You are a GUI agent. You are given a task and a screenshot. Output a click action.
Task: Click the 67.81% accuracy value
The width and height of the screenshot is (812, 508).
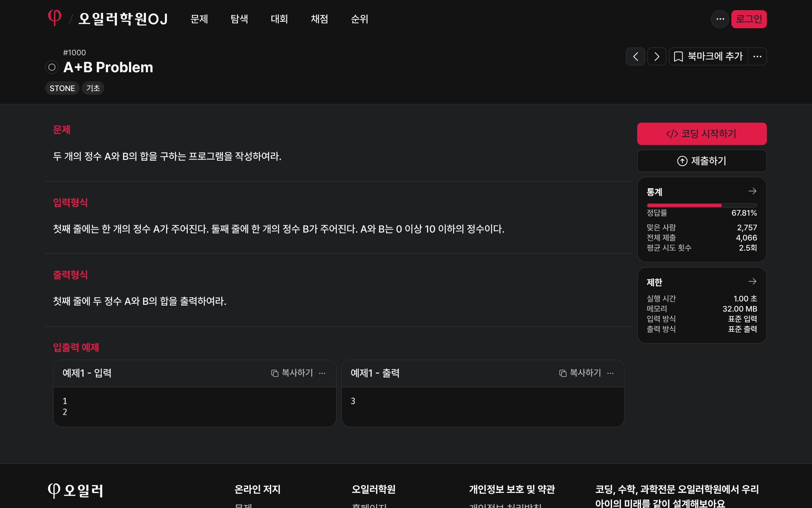744,213
